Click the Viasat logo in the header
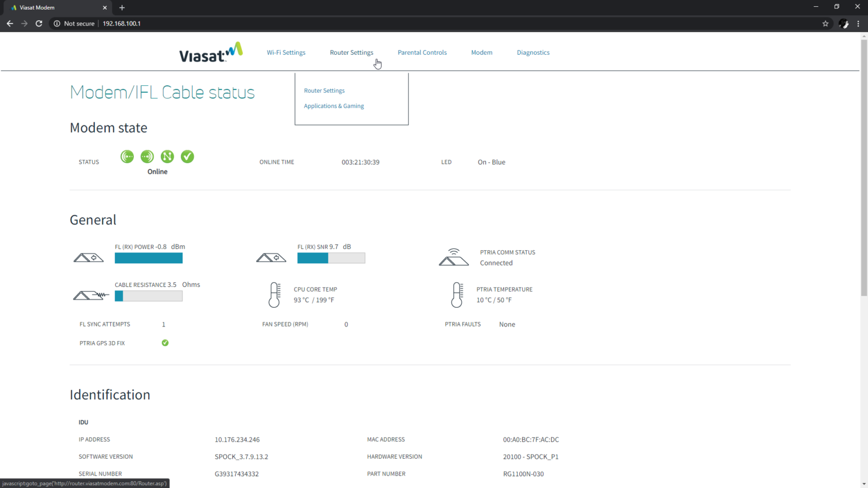The height and width of the screenshot is (488, 868). tap(210, 51)
